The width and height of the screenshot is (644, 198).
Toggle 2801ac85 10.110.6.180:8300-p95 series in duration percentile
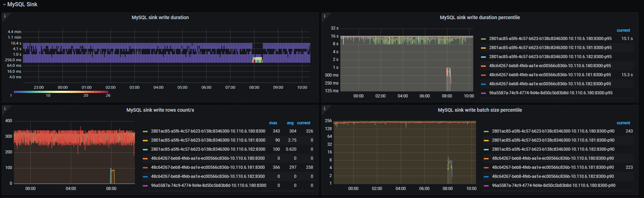click(550, 39)
